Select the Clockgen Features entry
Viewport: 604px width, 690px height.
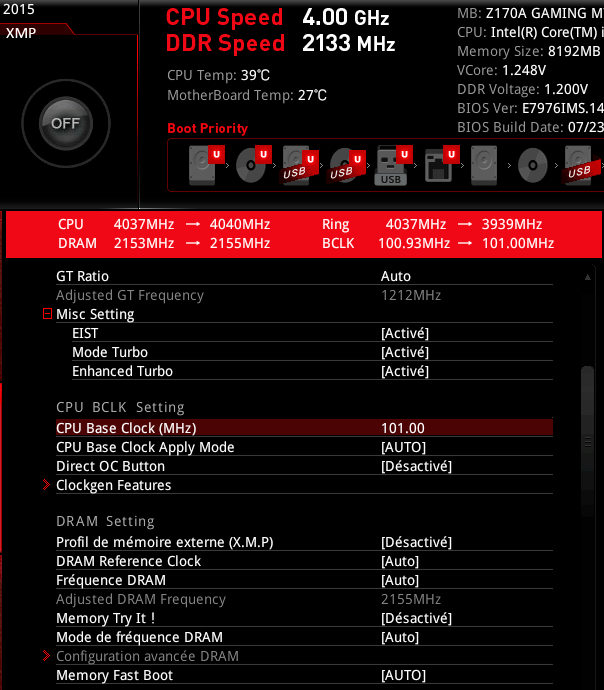[x=113, y=485]
